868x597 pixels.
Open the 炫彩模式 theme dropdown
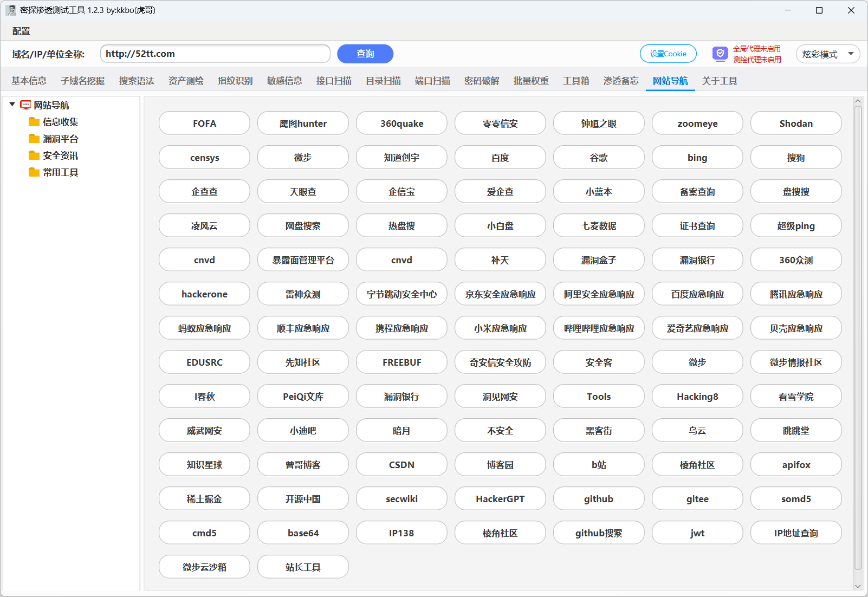[x=828, y=54]
